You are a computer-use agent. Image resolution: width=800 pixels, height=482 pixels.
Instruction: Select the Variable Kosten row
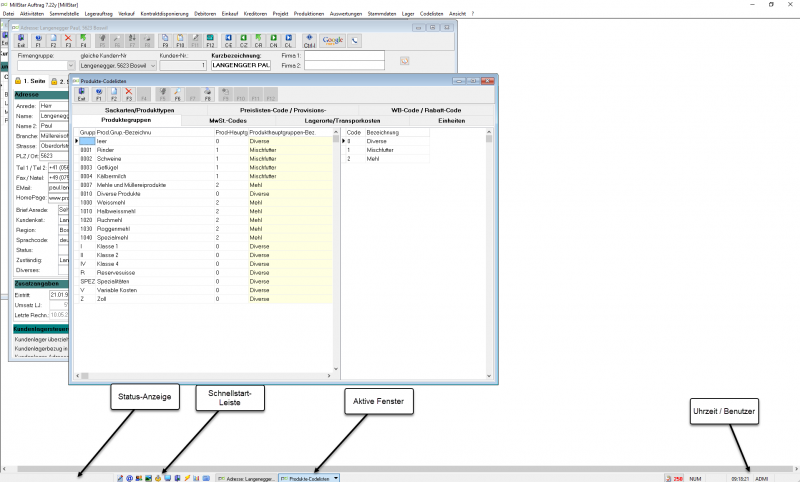pos(204,290)
